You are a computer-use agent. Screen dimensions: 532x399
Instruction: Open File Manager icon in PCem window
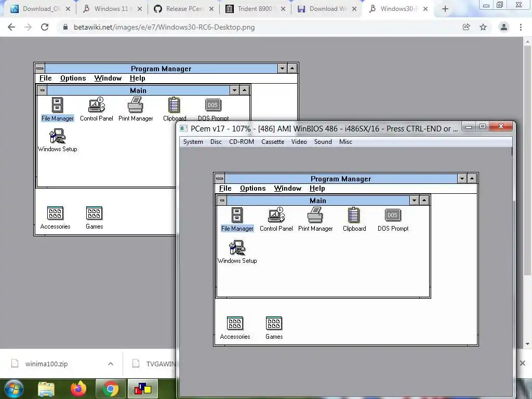[x=237, y=219]
